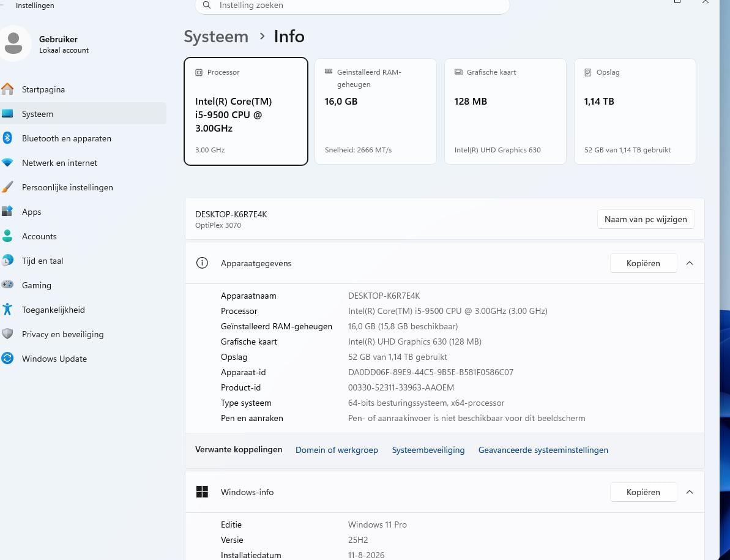730x560 pixels.
Task: Click the Accounts person icon
Action: (7, 236)
